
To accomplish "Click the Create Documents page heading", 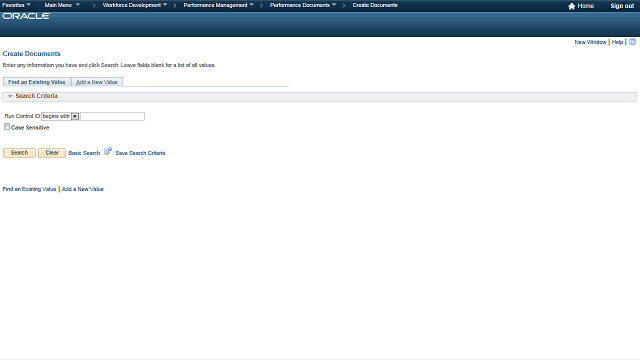I will 31,53.
